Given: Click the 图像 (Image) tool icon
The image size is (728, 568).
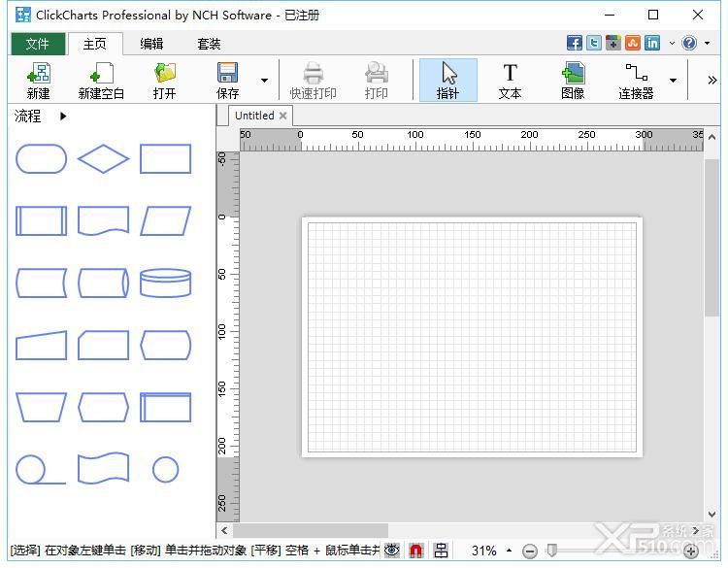Looking at the screenshot, I should click(573, 81).
